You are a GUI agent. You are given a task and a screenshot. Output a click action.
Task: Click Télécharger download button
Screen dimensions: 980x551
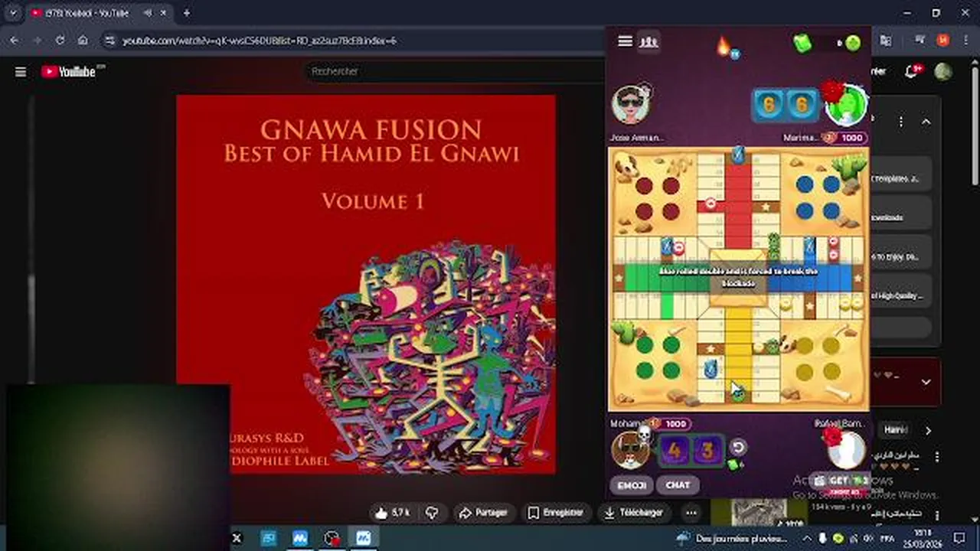pos(635,513)
